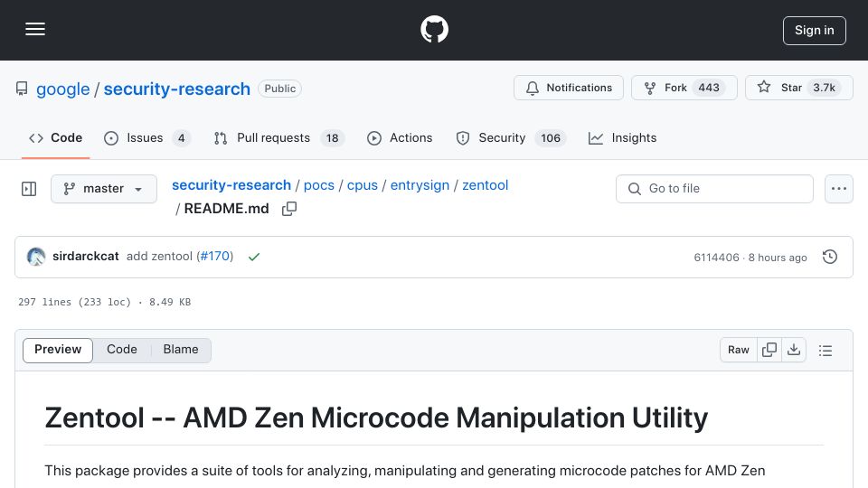Image resolution: width=868 pixels, height=488 pixels.
Task: Open the Actions tab
Action: [400, 137]
